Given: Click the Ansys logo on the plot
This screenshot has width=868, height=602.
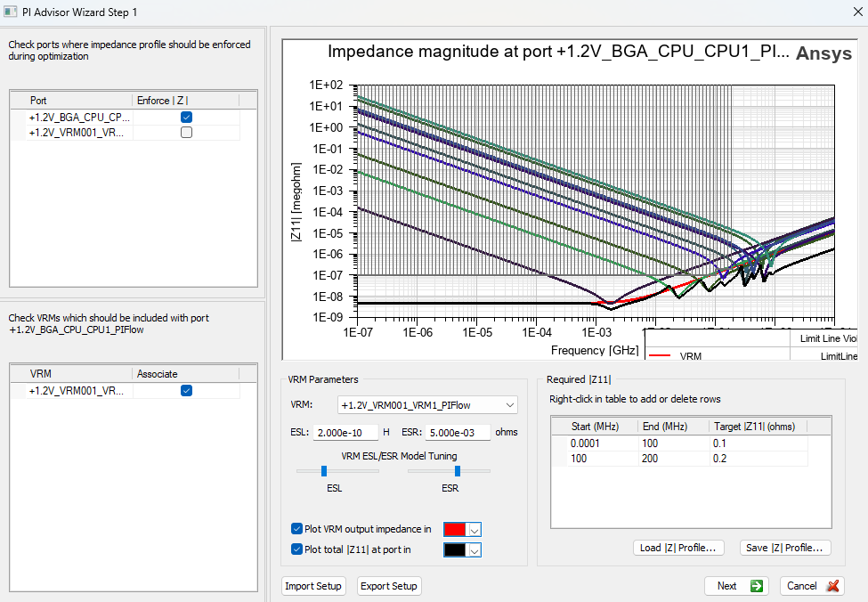Looking at the screenshot, I should pos(824,53).
